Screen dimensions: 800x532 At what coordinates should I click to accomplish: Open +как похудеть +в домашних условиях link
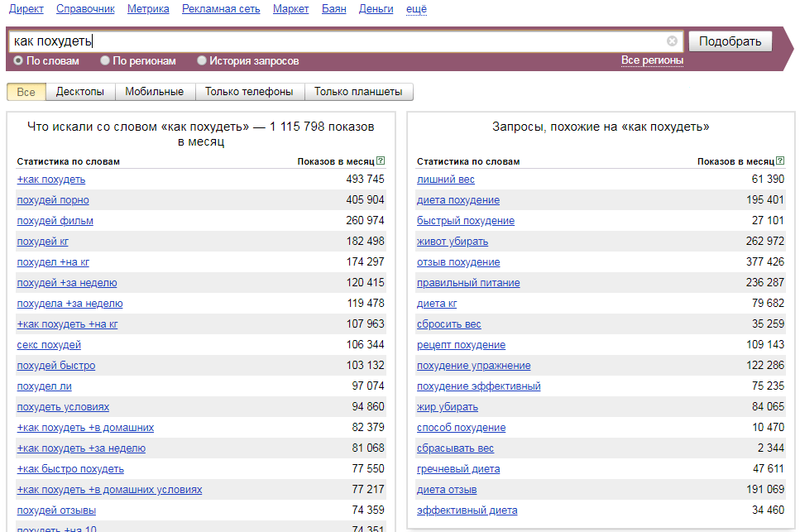click(x=110, y=490)
